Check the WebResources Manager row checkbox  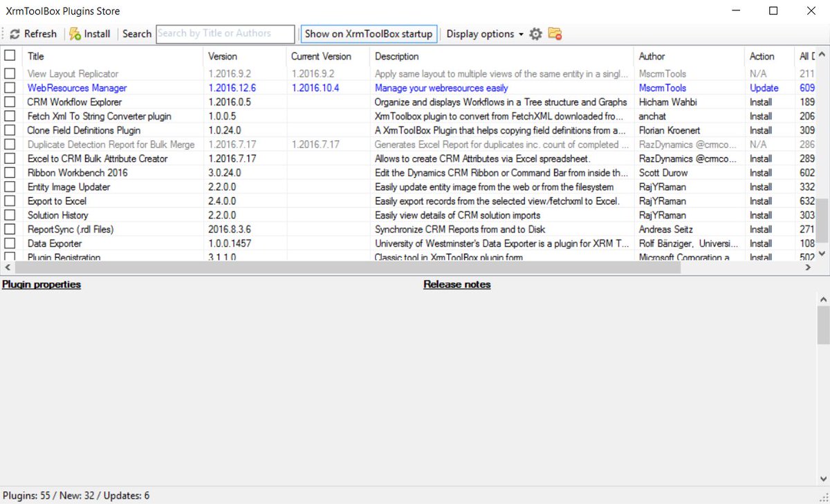[10, 88]
